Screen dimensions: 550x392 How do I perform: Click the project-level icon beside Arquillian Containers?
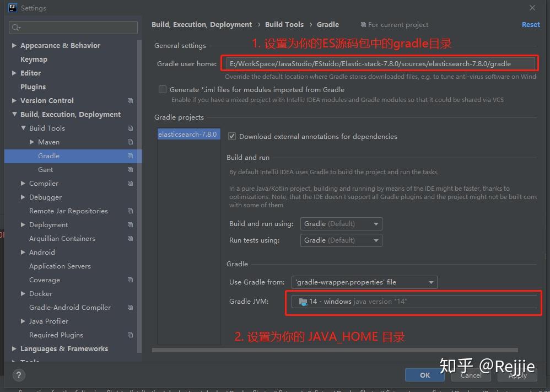(x=130, y=239)
